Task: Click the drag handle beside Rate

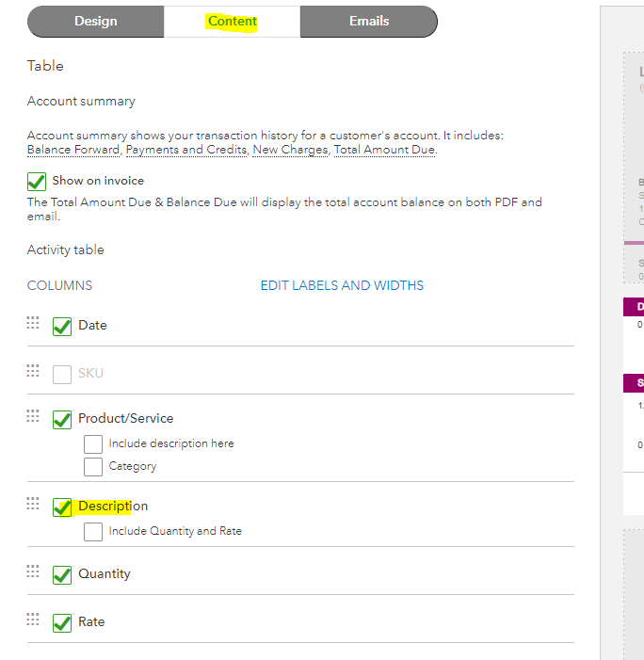Action: pos(33,620)
